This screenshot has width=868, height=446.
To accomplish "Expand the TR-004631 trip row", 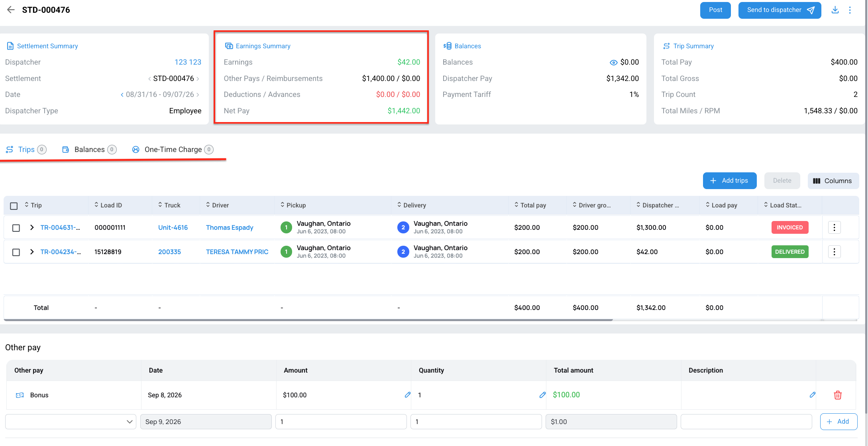I will [x=32, y=227].
